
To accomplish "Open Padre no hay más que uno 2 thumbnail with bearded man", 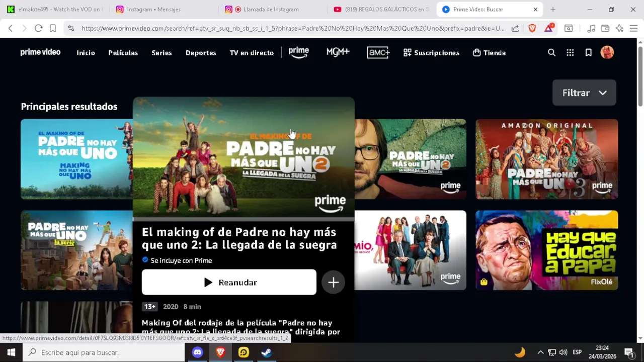I will click(410, 159).
